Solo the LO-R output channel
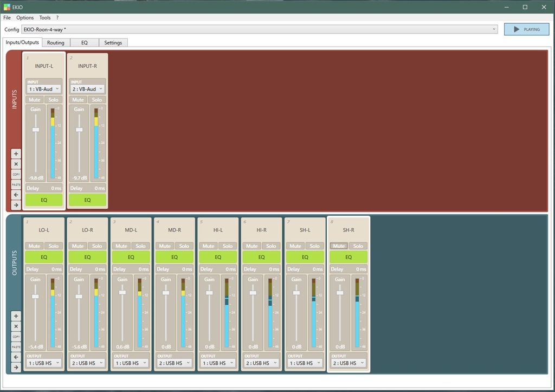The width and height of the screenshot is (555, 392). click(x=97, y=246)
